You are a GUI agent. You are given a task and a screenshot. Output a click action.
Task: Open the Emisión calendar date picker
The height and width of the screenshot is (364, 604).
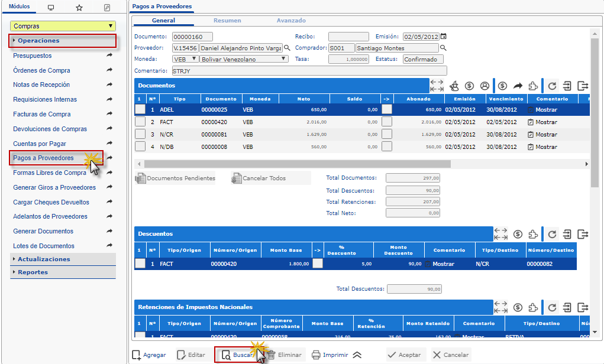pyautogui.click(x=444, y=37)
